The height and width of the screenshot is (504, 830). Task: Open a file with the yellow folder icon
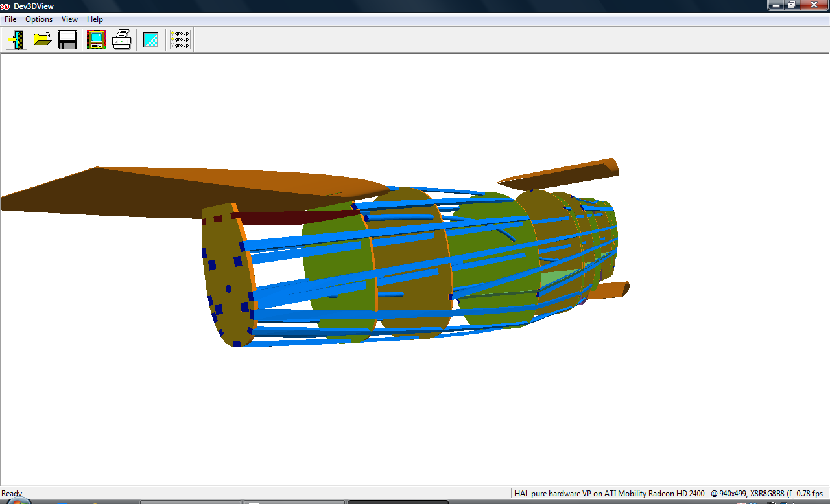42,40
